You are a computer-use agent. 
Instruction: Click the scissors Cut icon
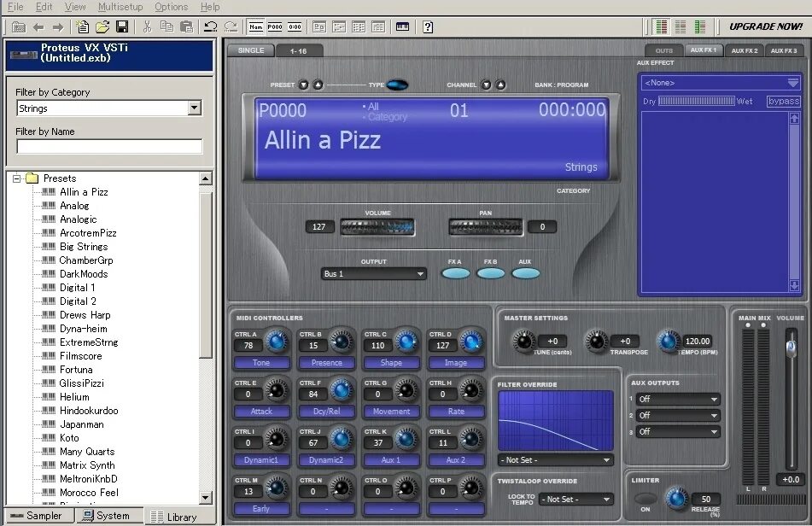[x=147, y=27]
